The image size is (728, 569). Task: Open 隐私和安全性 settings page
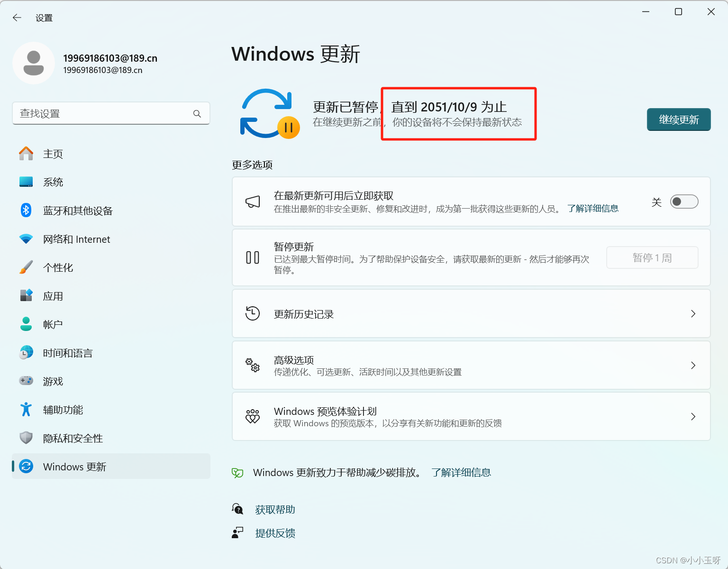click(111, 438)
